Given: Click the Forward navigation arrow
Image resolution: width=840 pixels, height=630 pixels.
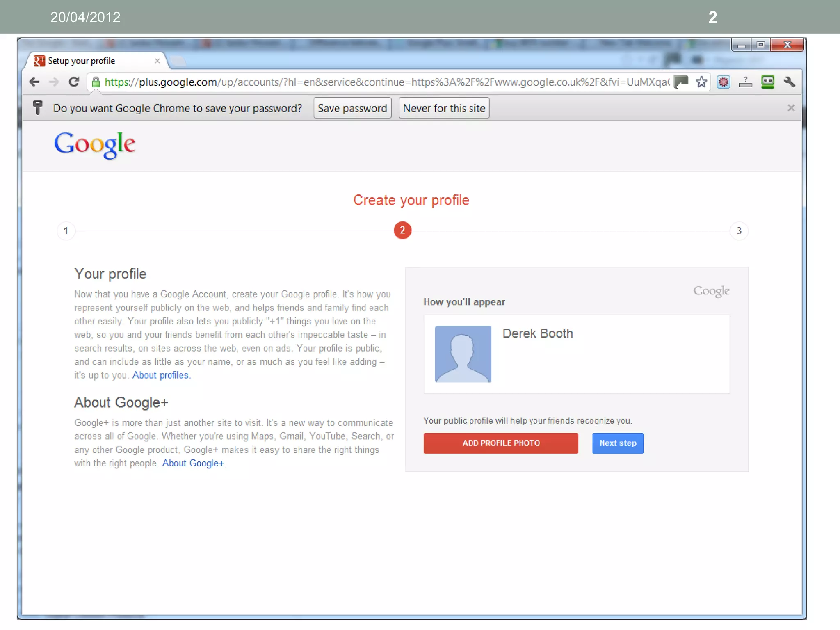Looking at the screenshot, I should [x=54, y=82].
